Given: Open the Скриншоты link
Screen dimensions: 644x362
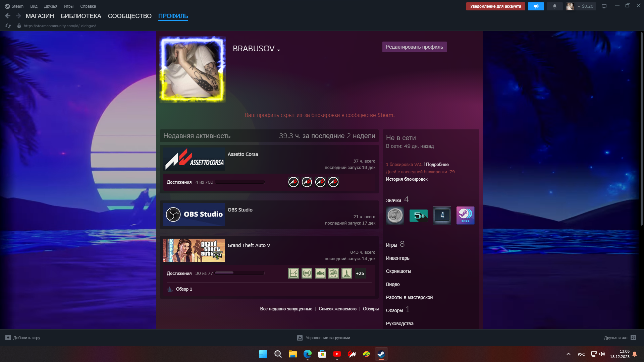Looking at the screenshot, I should pos(398,271).
